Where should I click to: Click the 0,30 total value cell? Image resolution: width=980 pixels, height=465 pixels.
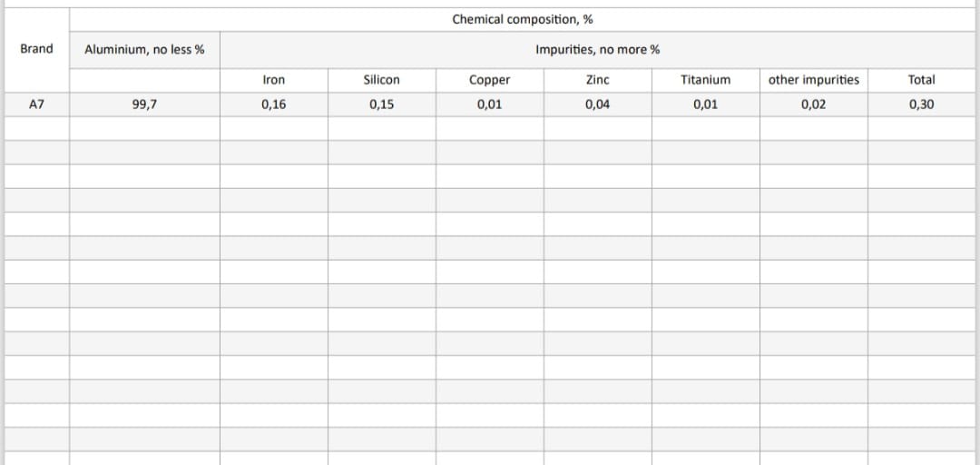click(921, 104)
